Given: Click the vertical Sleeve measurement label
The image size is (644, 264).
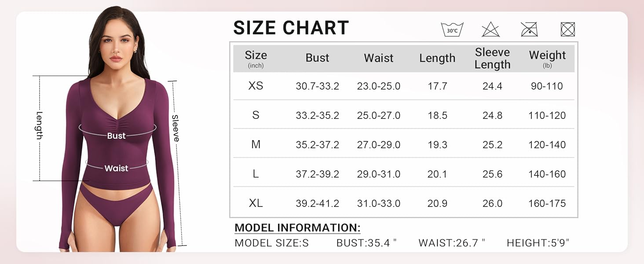Looking at the screenshot, I should 176,128.
